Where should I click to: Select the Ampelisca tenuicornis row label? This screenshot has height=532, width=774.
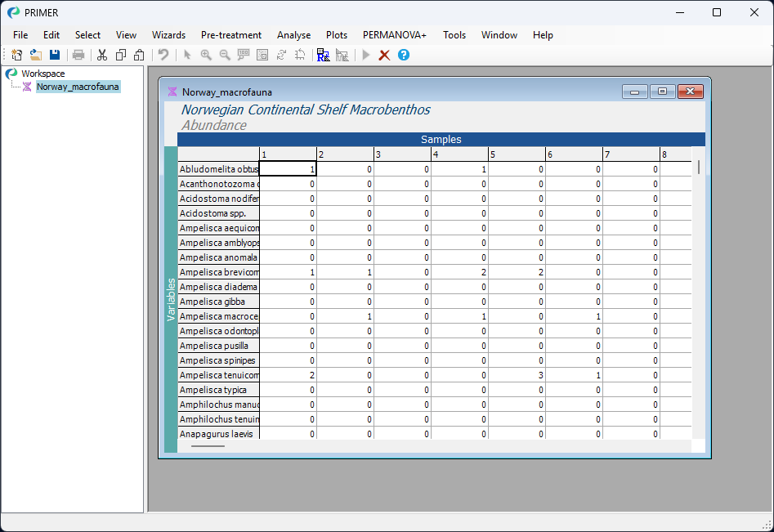219,375
